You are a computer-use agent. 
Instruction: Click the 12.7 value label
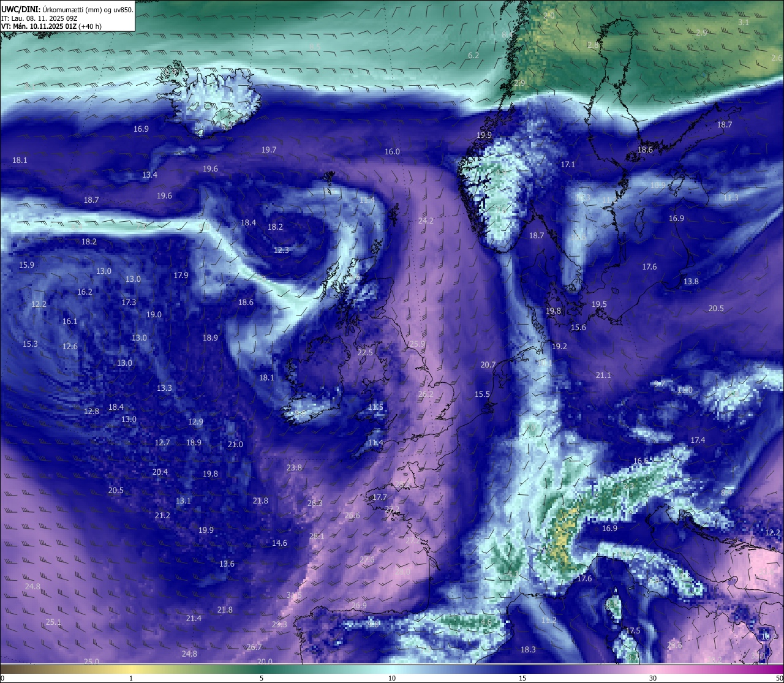(162, 442)
